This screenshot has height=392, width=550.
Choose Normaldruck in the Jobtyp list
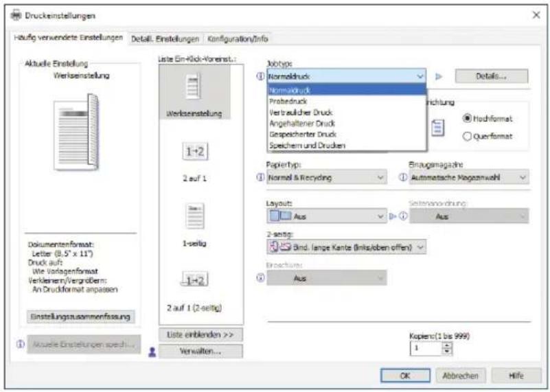click(x=347, y=90)
